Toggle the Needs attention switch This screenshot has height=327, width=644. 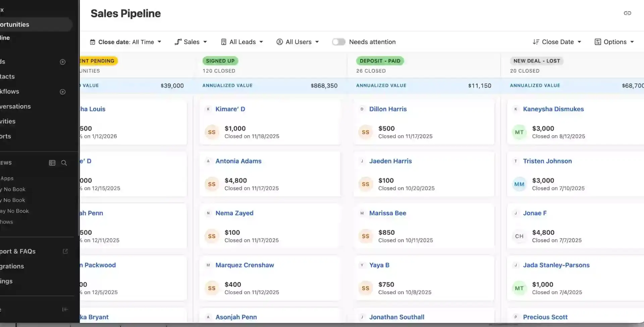338,42
